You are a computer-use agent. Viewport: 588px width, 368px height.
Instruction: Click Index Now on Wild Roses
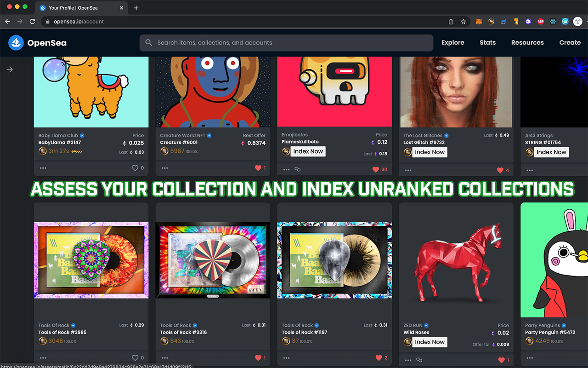pos(430,342)
